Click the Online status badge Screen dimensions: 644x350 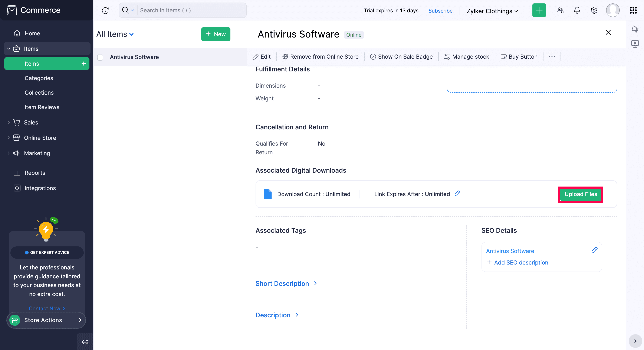[354, 35]
